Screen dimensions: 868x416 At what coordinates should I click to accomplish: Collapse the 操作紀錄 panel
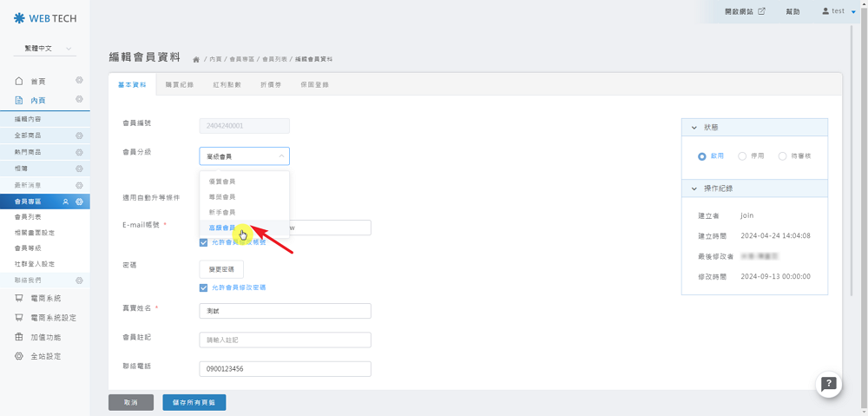coord(694,188)
